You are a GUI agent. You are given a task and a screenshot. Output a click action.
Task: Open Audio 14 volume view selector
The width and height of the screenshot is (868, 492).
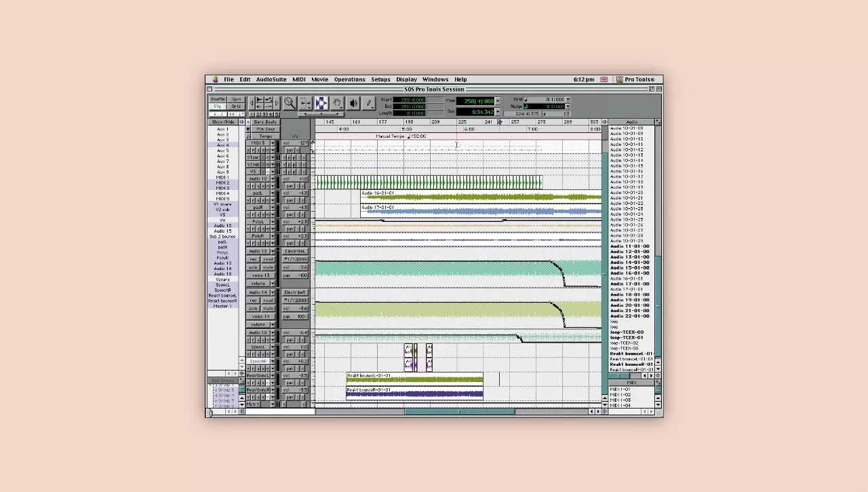261,324
